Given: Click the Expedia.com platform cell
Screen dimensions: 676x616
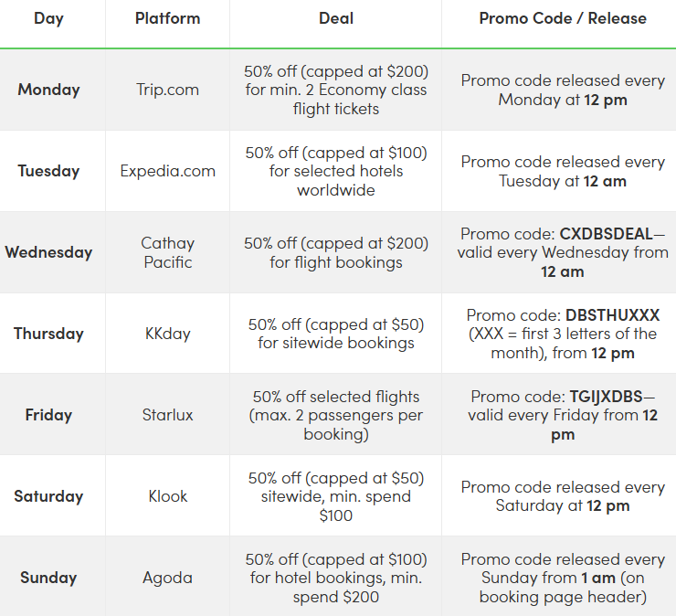Looking at the screenshot, I should 167,171.
